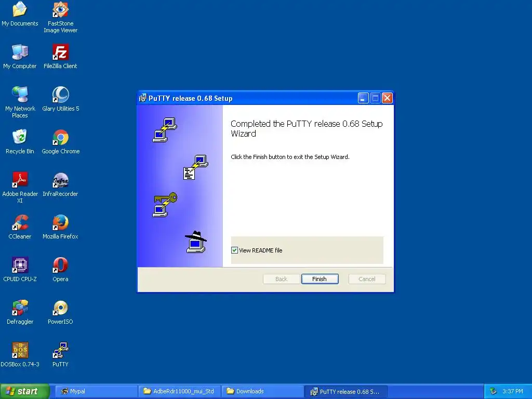Minimize the PuTTY Setup window
Image resolution: width=532 pixels, height=399 pixels.
tap(363, 98)
